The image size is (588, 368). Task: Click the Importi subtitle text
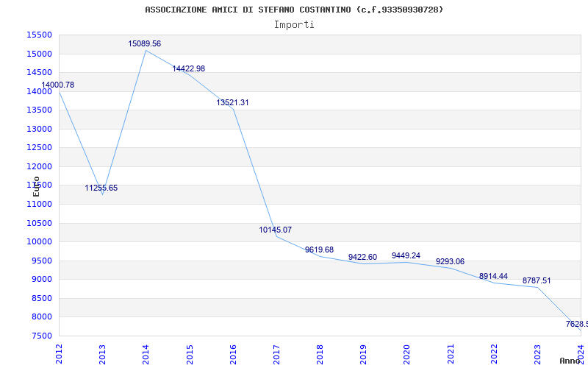pyautogui.click(x=294, y=25)
